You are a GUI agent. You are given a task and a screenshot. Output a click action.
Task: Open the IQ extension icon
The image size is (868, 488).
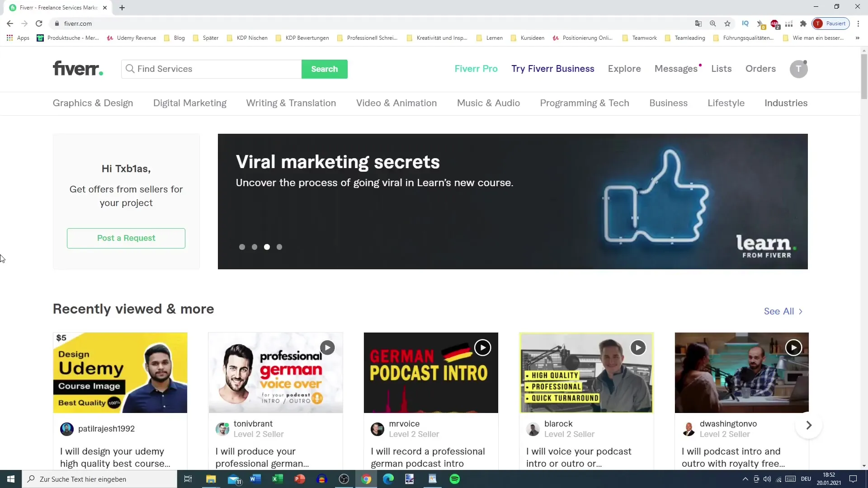[745, 23]
